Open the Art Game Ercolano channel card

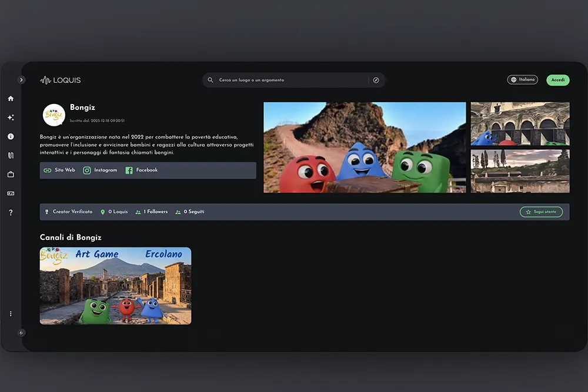[x=115, y=286]
